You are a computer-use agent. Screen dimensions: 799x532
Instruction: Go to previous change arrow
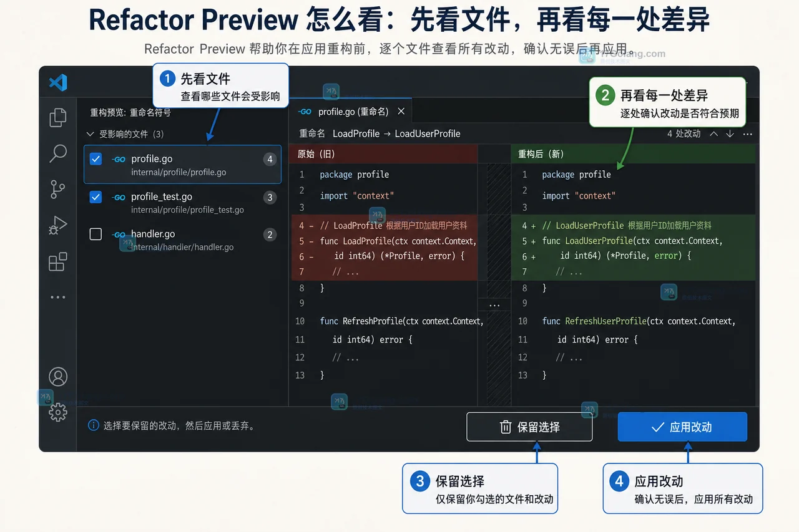tap(714, 133)
